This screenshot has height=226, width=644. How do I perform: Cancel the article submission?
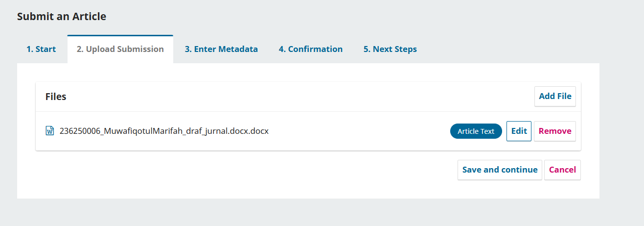pyautogui.click(x=562, y=170)
